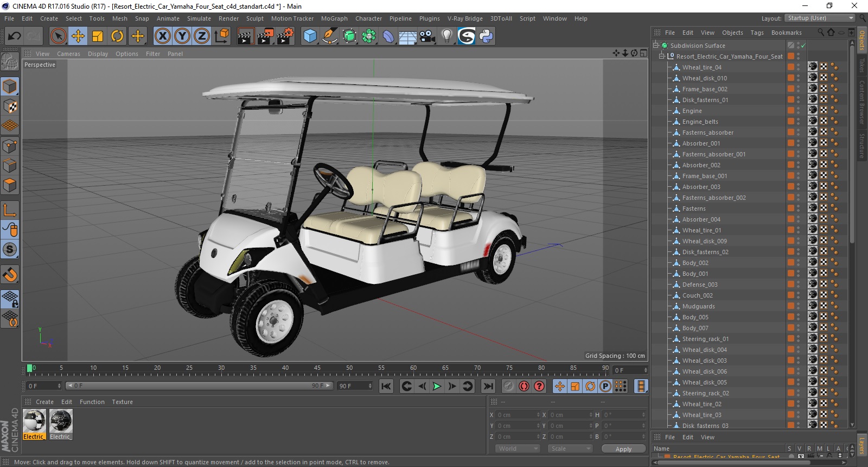Click the Python script icon

point(486,36)
